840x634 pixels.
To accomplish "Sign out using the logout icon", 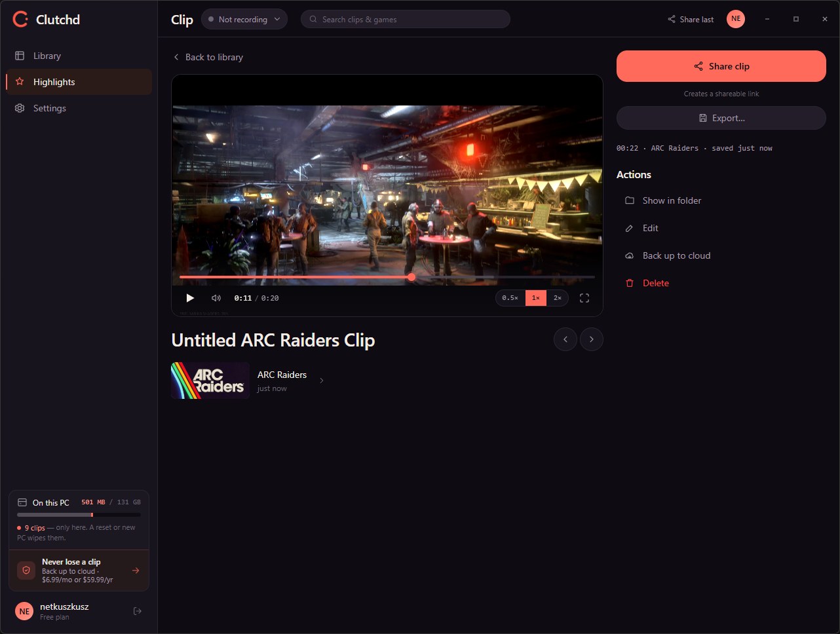I will [x=138, y=611].
